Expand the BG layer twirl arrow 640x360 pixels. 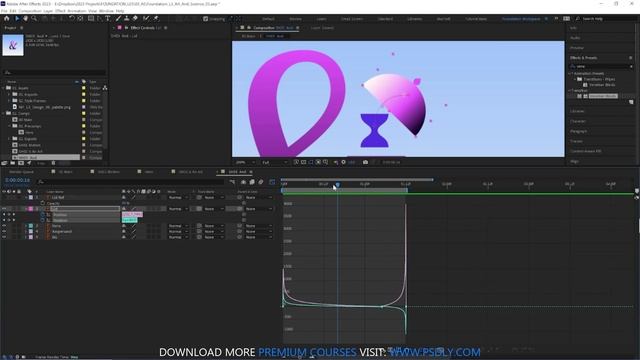pos(26,237)
